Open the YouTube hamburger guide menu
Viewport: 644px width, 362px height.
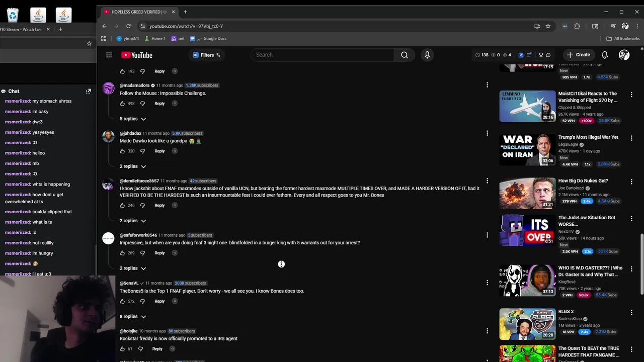tap(109, 55)
